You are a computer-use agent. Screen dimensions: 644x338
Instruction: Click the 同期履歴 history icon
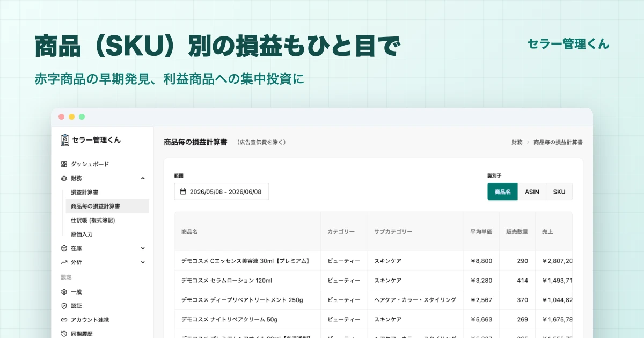click(64, 334)
